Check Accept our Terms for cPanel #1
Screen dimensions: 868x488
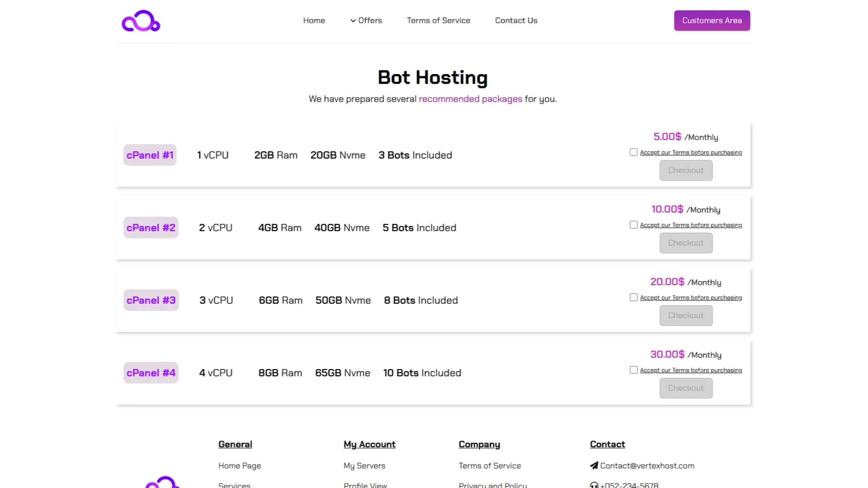coord(633,152)
